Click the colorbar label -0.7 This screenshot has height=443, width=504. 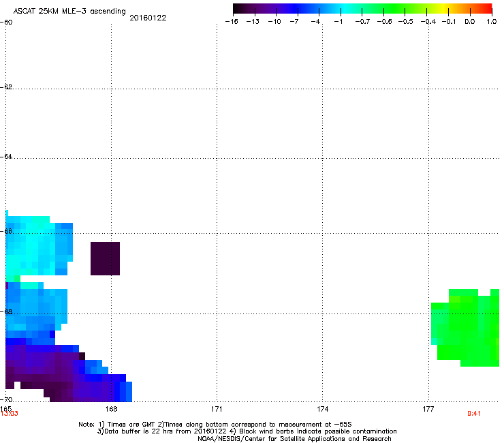362,22
